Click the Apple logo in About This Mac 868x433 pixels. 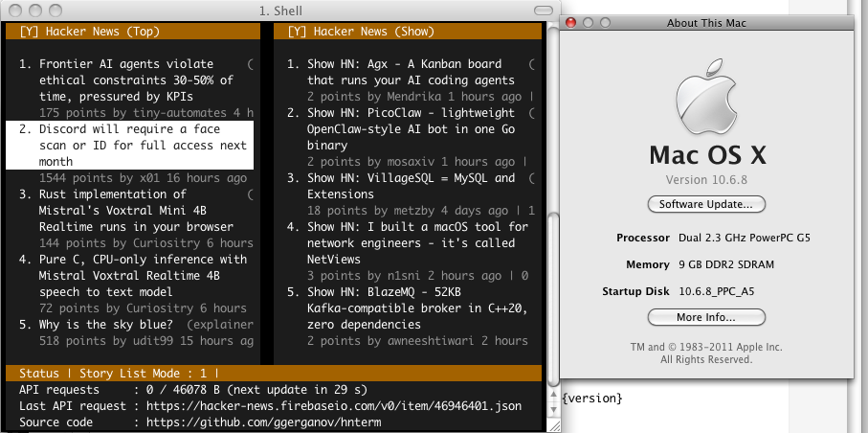(x=706, y=98)
